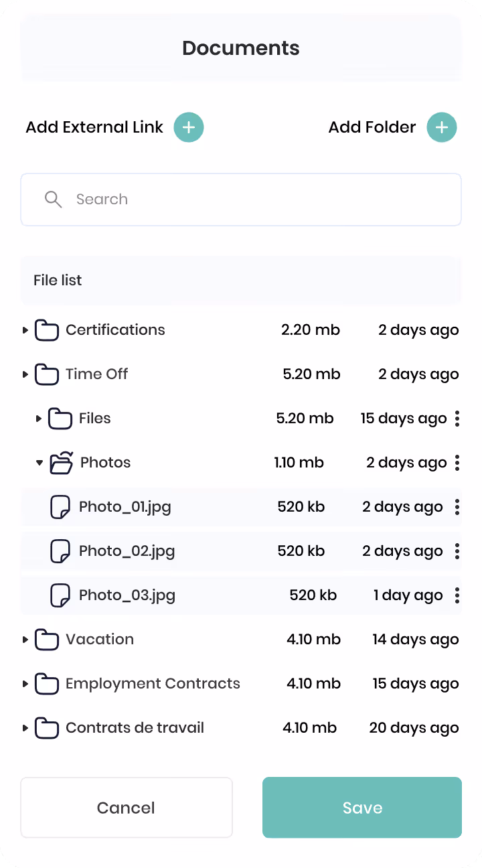Click the 2.20 mb size of Certifications
Image resolution: width=482 pixels, height=868 pixels.
pos(311,330)
